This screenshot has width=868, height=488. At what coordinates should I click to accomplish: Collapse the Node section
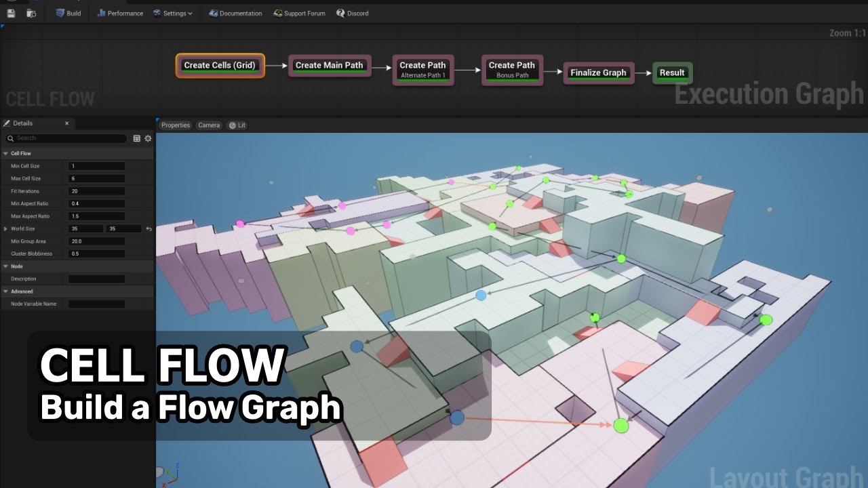pyautogui.click(x=5, y=266)
